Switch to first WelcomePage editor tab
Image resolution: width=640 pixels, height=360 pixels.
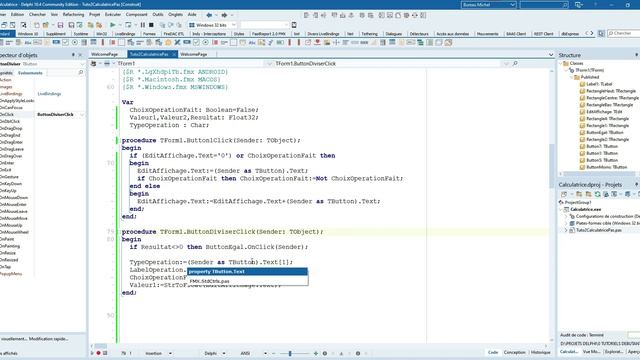click(x=104, y=54)
